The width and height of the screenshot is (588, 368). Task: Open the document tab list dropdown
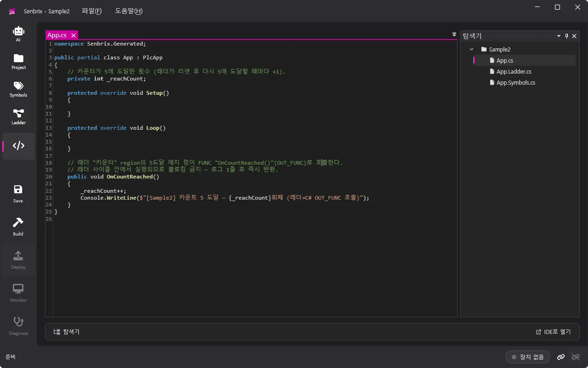coord(454,34)
